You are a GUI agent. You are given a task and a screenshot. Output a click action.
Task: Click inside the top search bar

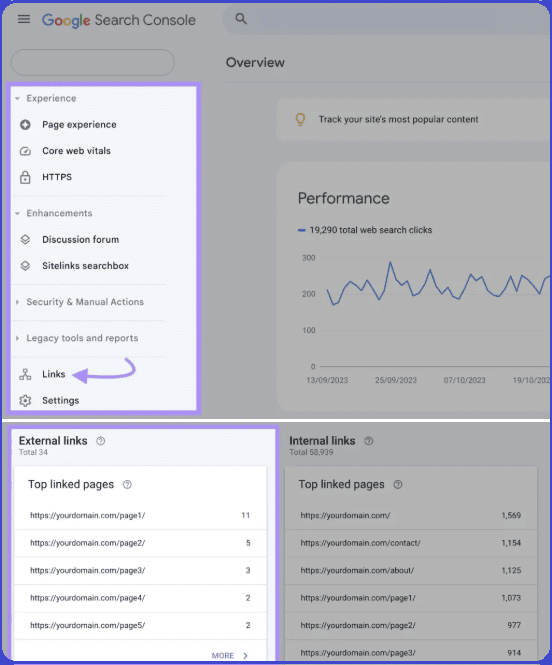pyautogui.click(x=386, y=19)
